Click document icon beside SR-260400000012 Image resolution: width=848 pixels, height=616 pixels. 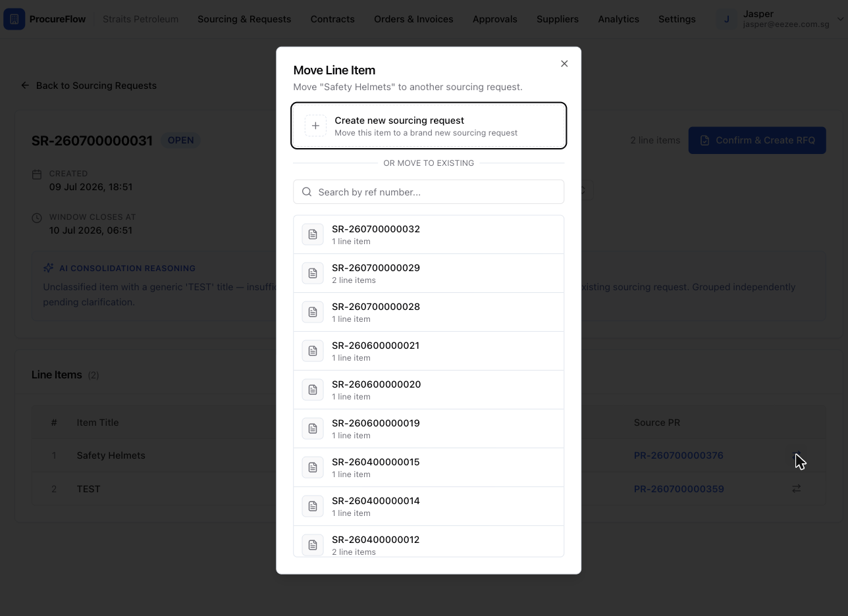[x=313, y=545]
